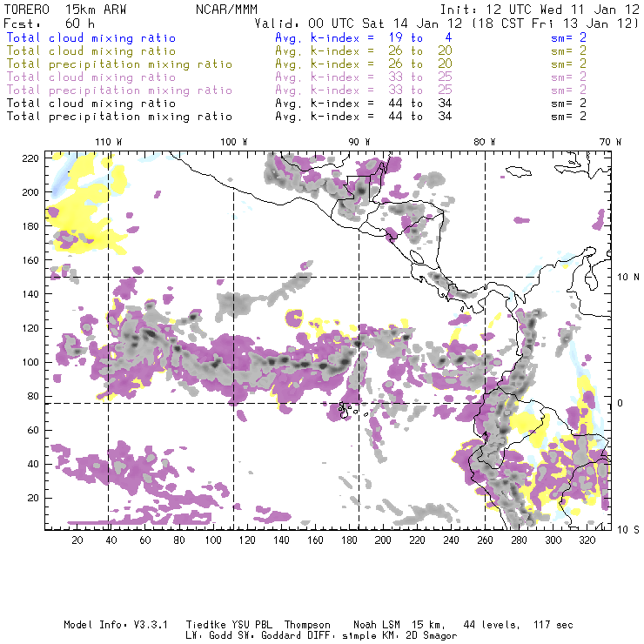Select the 'NCAR/MMM' header label
Viewport: 644px width, 644px height.
(226, 10)
